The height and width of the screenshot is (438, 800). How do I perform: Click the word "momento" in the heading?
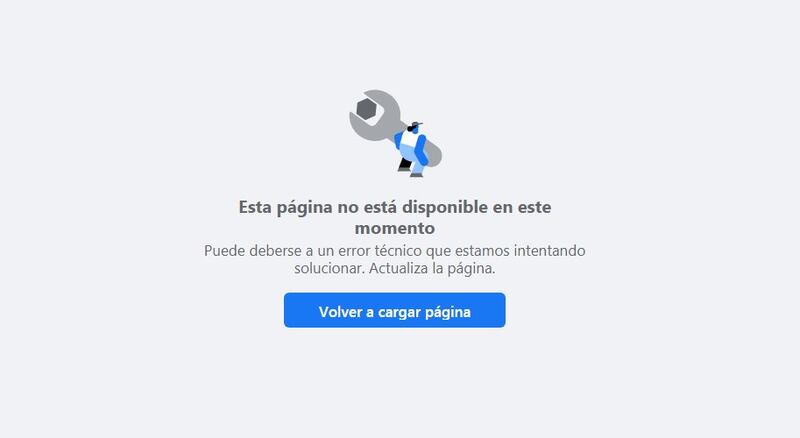[x=395, y=228]
